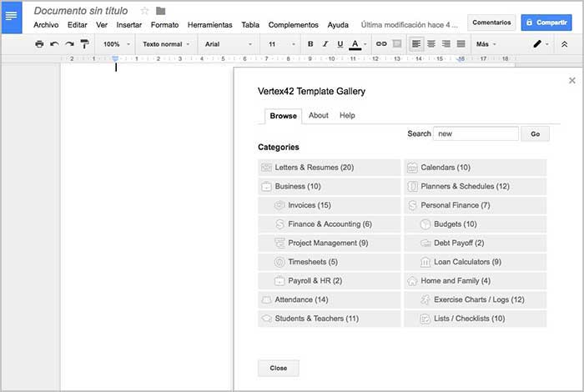Image resolution: width=584 pixels, height=392 pixels.
Task: Open the font size 11 dropdown
Action: pos(282,44)
